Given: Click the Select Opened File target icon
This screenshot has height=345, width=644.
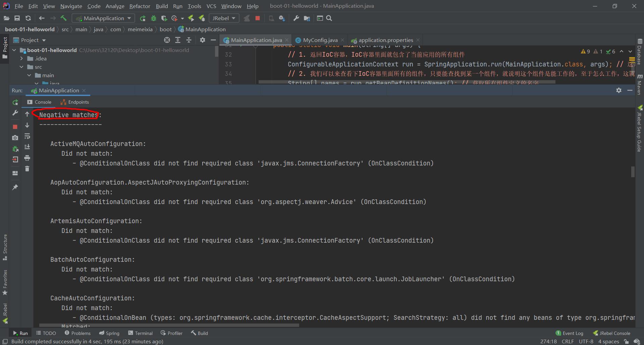Looking at the screenshot, I should point(167,40).
